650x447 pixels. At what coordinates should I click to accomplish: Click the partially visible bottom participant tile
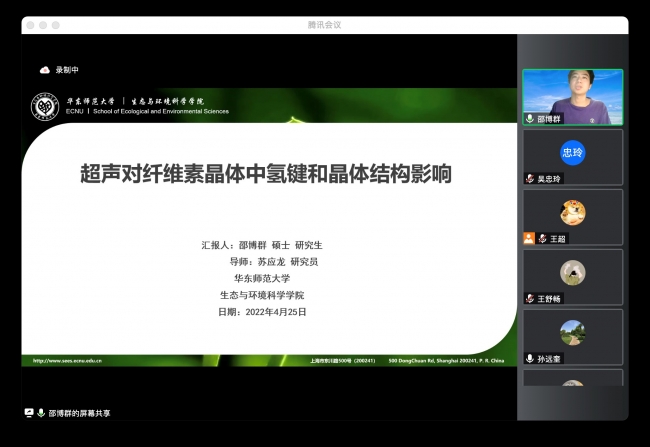click(572, 378)
